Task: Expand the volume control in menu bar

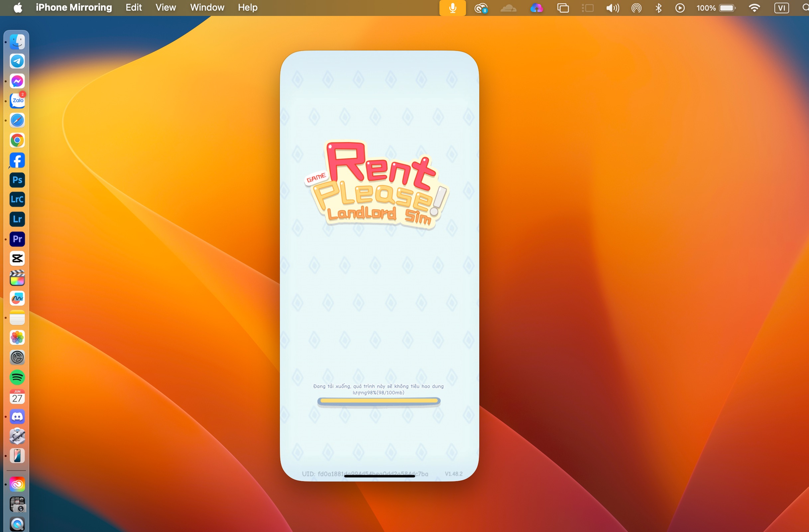Action: [613, 8]
